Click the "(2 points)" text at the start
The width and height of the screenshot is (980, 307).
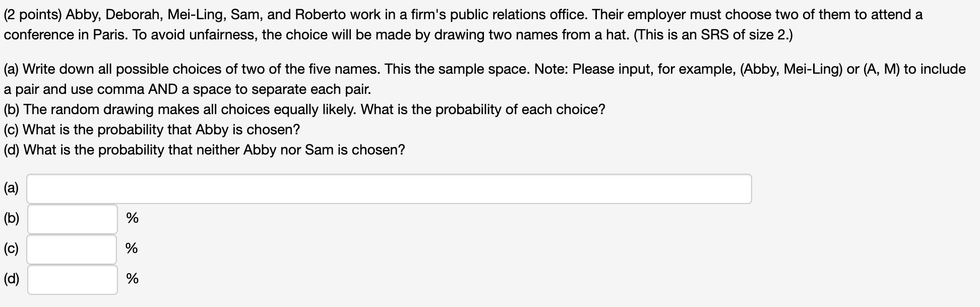pyautogui.click(x=32, y=15)
